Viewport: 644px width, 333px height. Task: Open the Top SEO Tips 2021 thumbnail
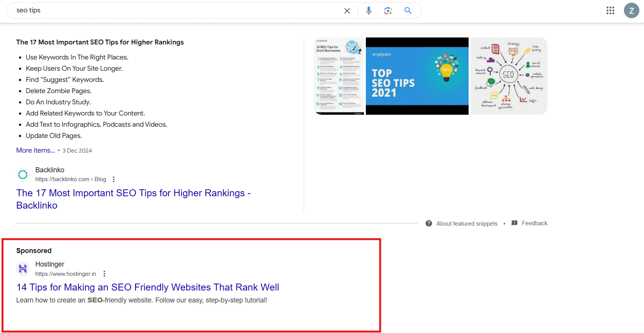[x=417, y=76]
